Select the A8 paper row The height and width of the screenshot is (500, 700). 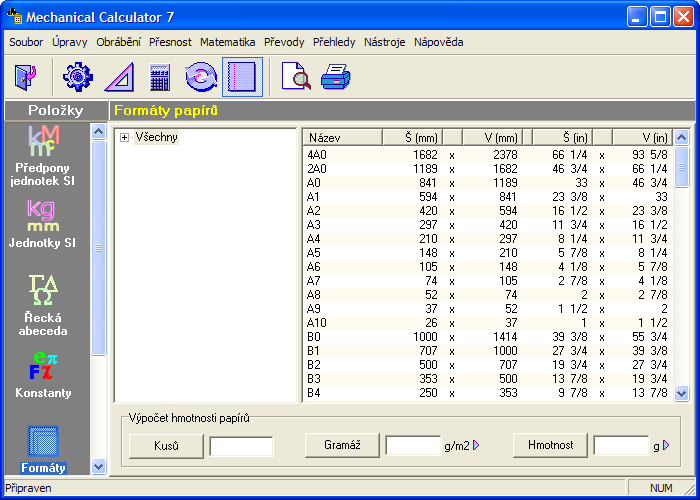point(488,295)
